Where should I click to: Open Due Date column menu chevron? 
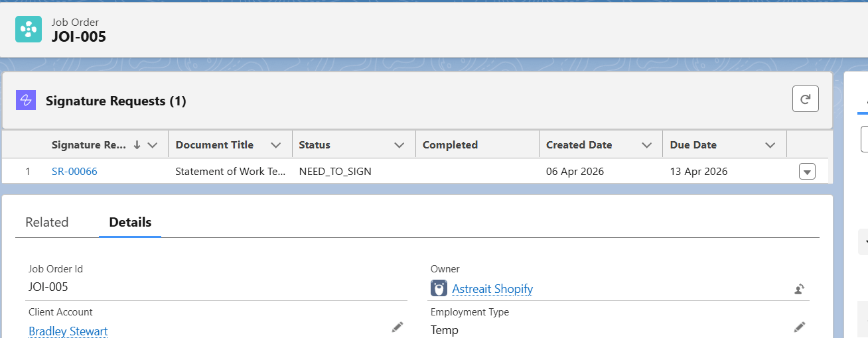pos(770,145)
